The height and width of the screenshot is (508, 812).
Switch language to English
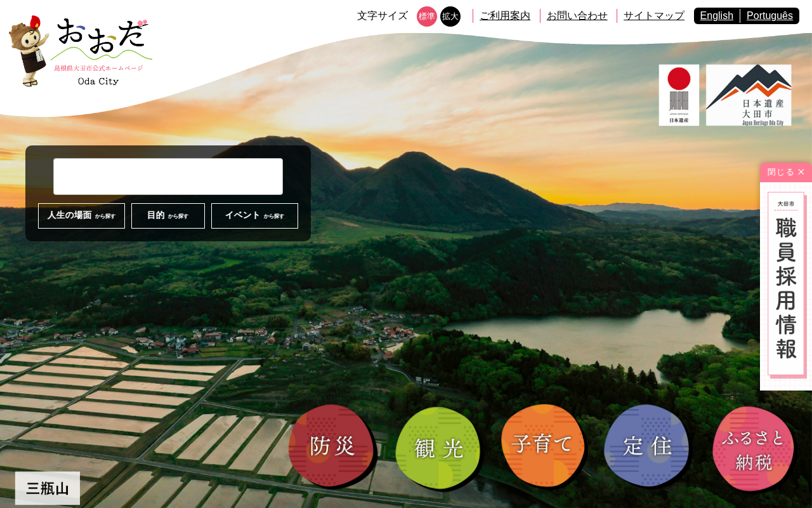[717, 16]
